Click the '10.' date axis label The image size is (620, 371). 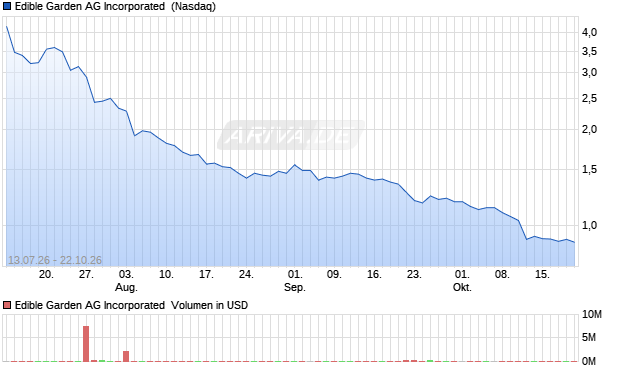pyautogui.click(x=166, y=274)
